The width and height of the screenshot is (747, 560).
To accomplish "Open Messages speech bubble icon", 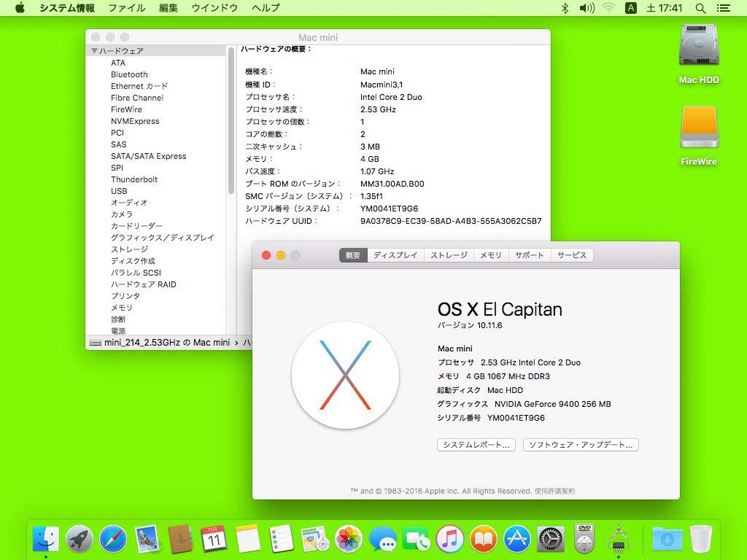I will pos(382,539).
